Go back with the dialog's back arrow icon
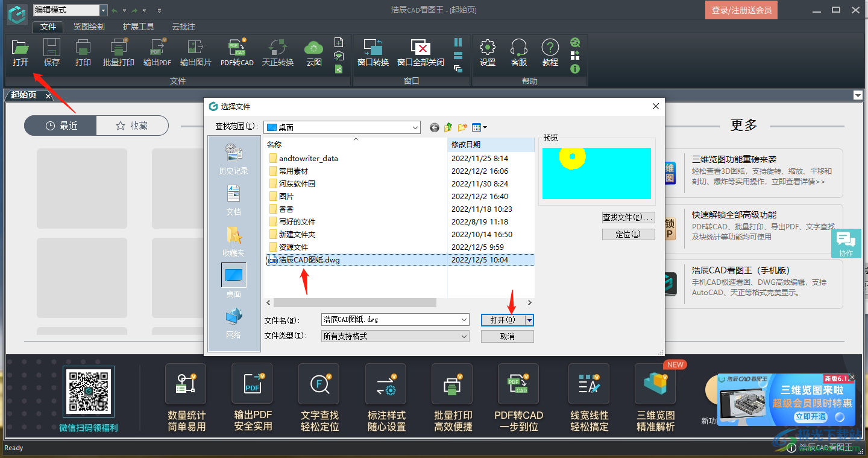The image size is (868, 458). 435,127
